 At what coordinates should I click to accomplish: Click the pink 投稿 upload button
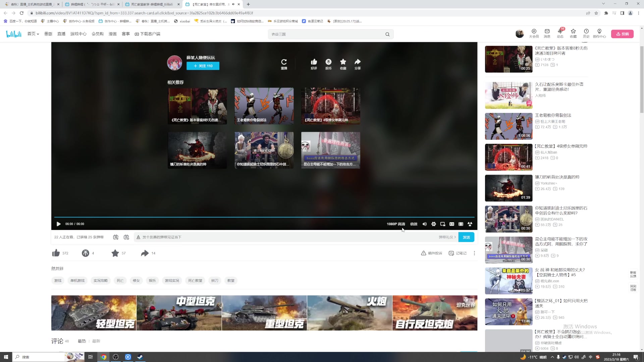(622, 34)
